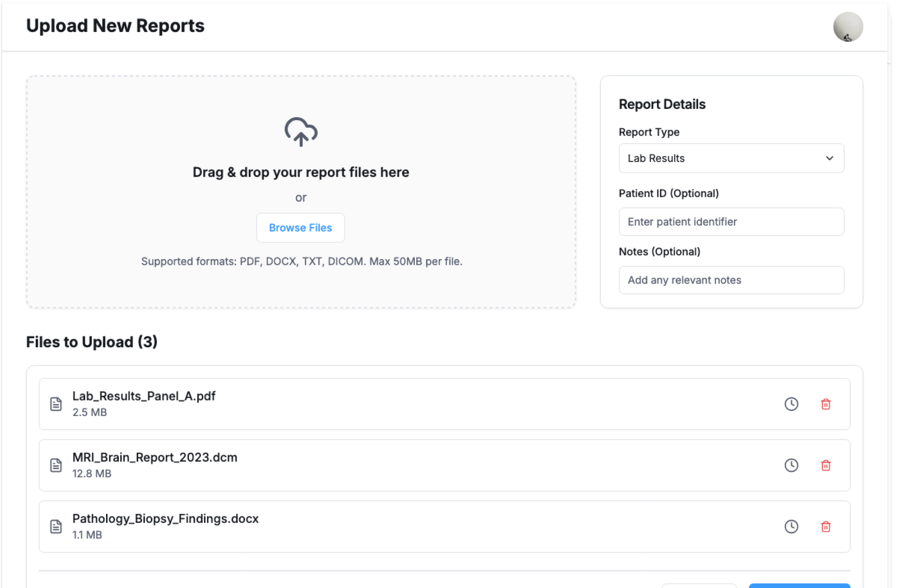Expand Lab Results chevron arrow

coord(829,158)
